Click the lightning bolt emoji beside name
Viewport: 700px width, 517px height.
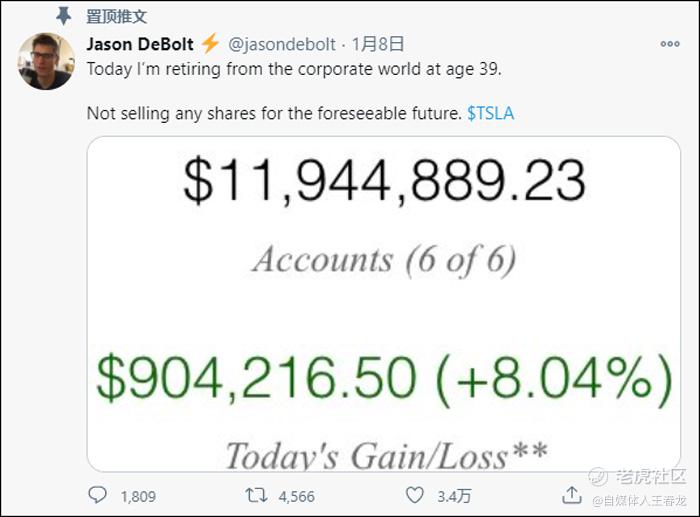coord(210,44)
